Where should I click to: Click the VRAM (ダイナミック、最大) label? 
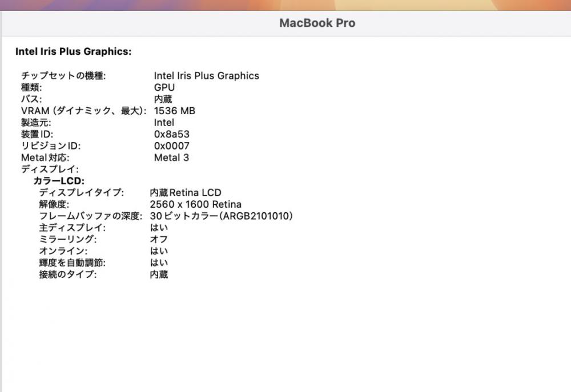(84, 111)
